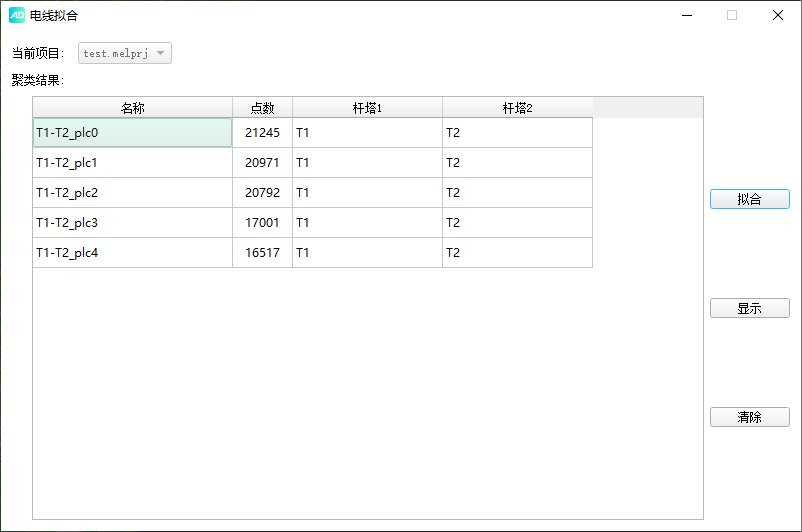The width and height of the screenshot is (802, 532).
Task: Select the T1-T2_plc1 name cell
Action: point(132,163)
